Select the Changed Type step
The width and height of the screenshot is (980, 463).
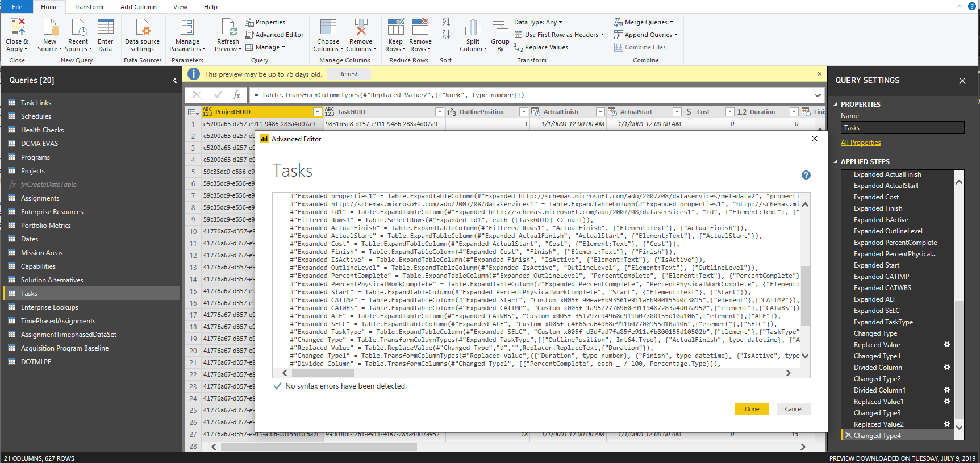[875, 333]
